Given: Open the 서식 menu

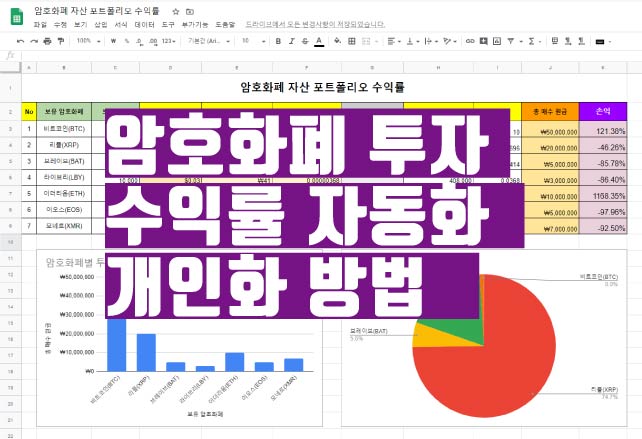Looking at the screenshot, I should [x=121, y=25].
